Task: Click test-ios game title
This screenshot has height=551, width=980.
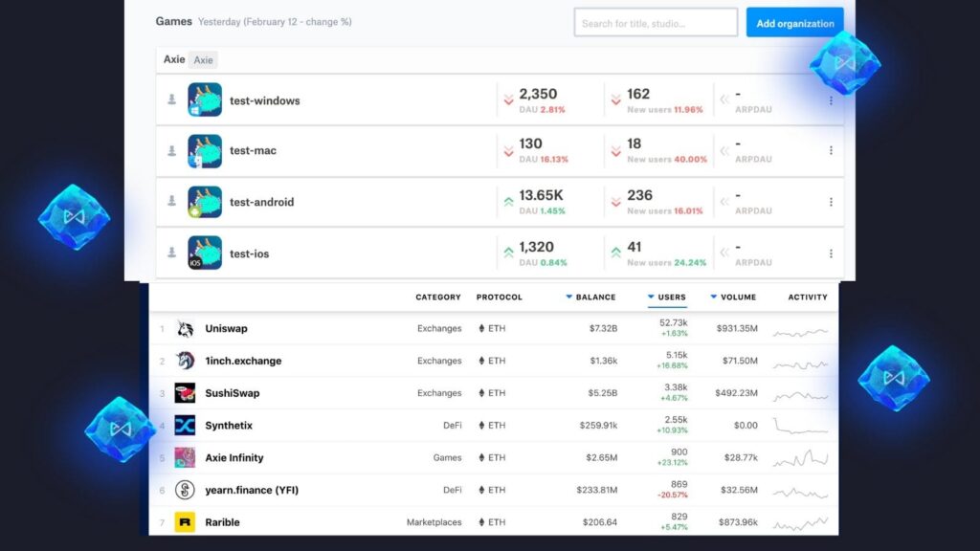Action: pyautogui.click(x=249, y=253)
